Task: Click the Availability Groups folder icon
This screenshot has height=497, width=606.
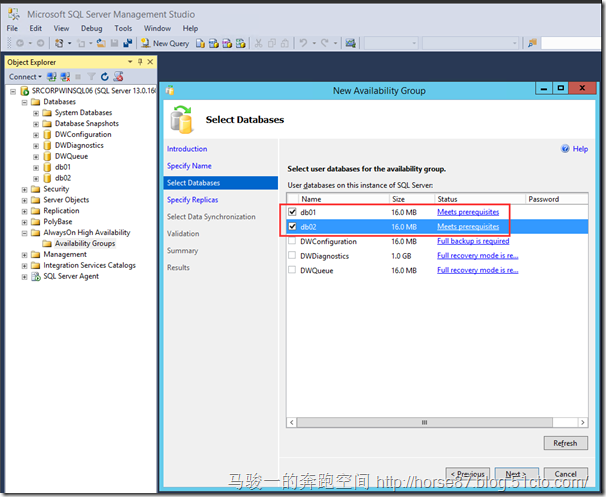Action: [47, 243]
